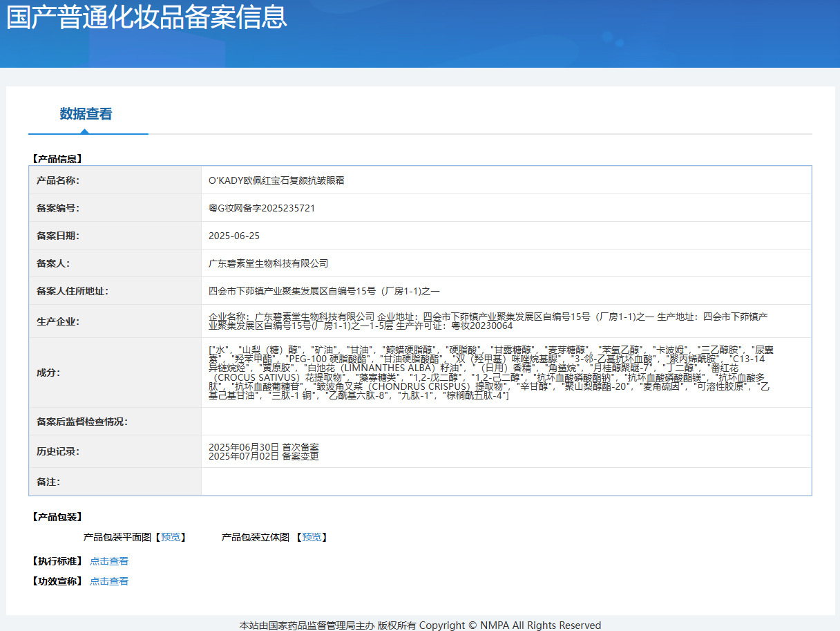Click the 生产企业 details cell

click(506, 321)
